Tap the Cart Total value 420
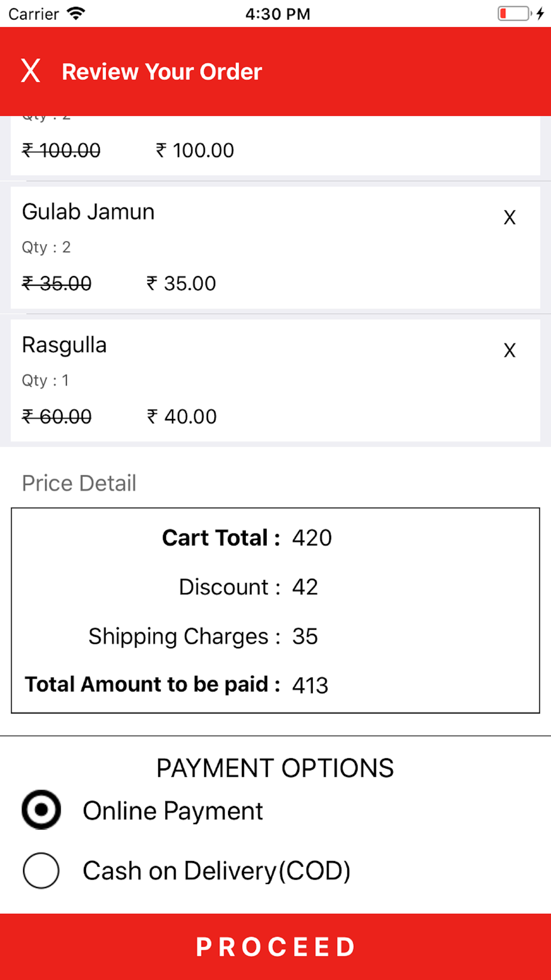Image resolution: width=551 pixels, height=980 pixels. coord(312,538)
